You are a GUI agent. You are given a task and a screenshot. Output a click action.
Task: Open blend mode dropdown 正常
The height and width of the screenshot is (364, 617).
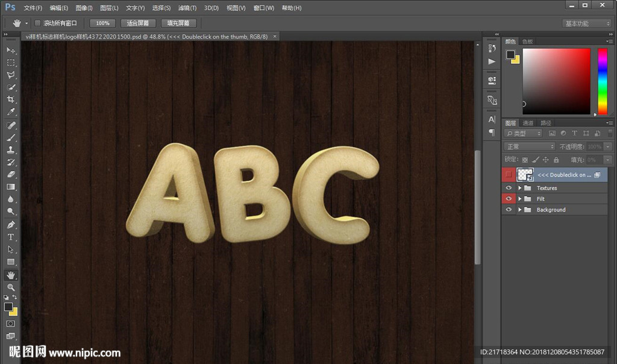[x=530, y=146]
